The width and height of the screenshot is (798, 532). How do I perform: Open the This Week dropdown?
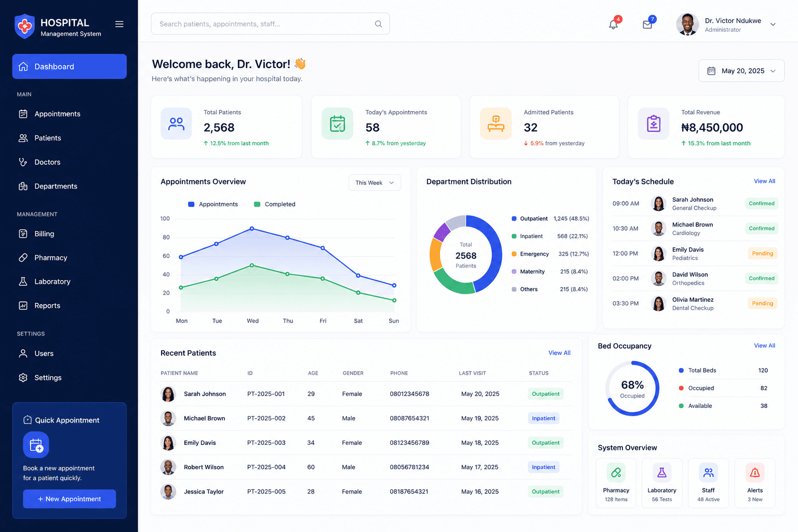point(375,183)
